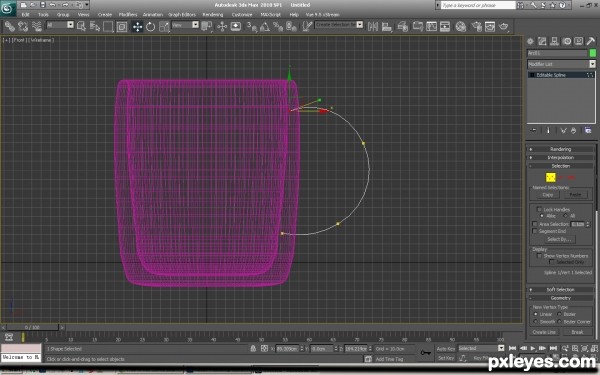Toggle the Spinner Snap icon
This screenshot has width=600, height=375.
(292, 26)
